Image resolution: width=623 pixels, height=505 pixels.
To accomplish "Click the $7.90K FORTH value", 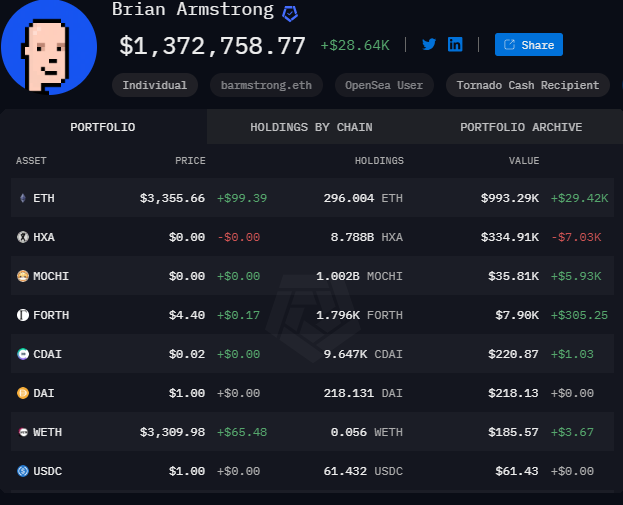I will [517, 315].
